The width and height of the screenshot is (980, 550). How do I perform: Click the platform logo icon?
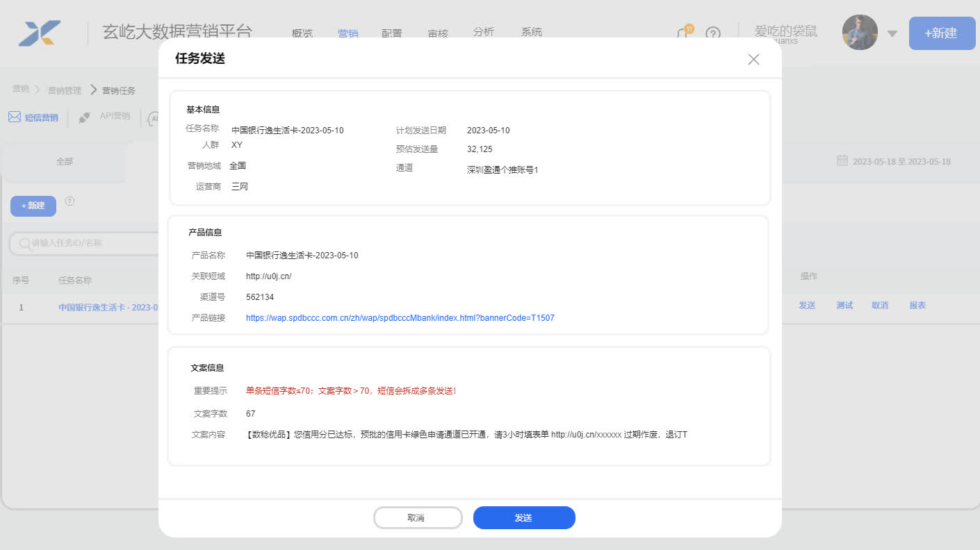click(40, 33)
